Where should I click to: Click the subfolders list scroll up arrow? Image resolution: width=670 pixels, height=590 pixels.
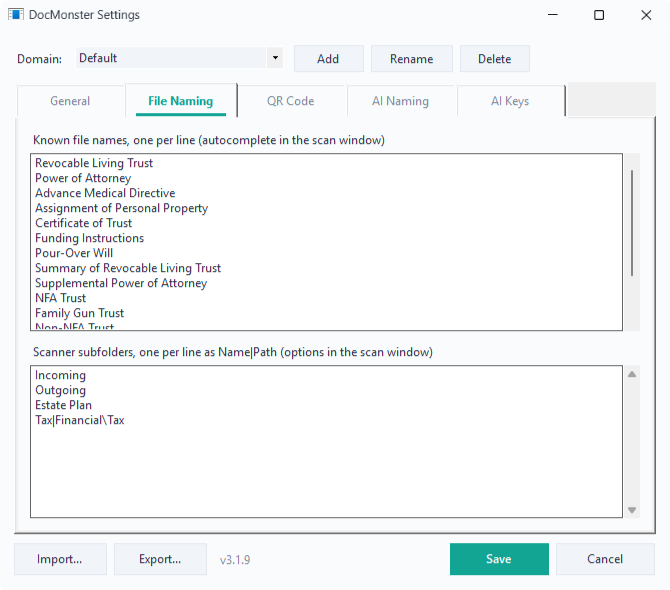click(x=632, y=374)
